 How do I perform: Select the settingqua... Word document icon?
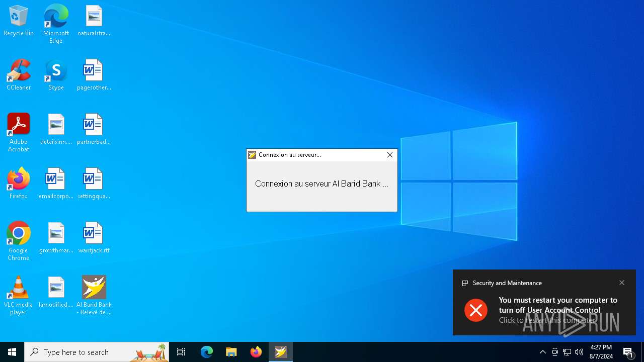click(94, 184)
